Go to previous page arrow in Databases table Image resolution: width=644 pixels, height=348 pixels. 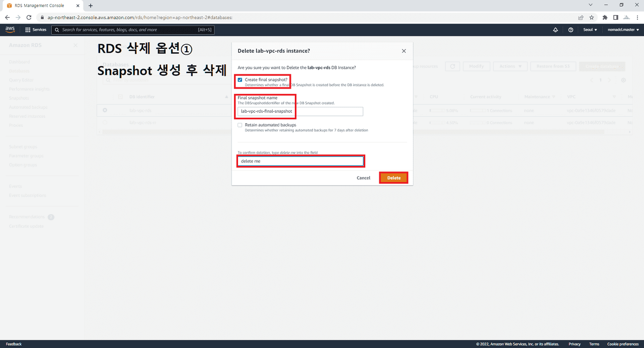point(592,80)
